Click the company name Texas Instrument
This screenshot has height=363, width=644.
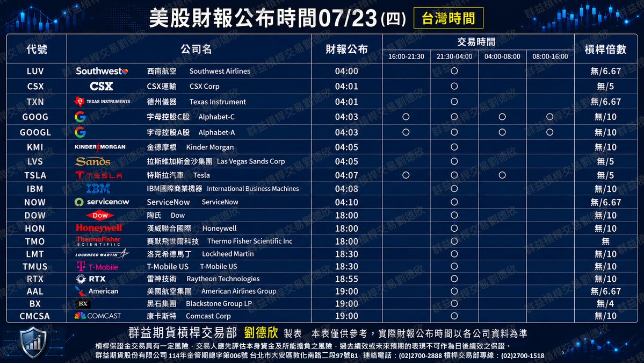coord(218,102)
